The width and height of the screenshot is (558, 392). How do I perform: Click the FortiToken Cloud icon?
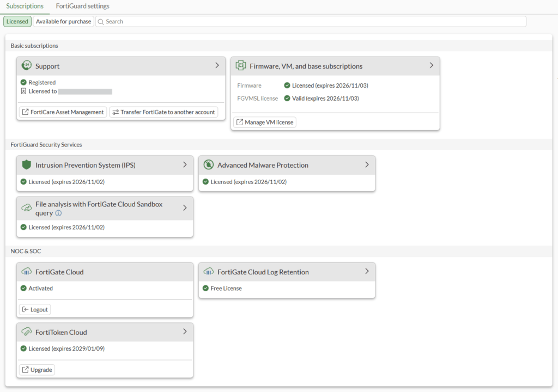coord(27,332)
